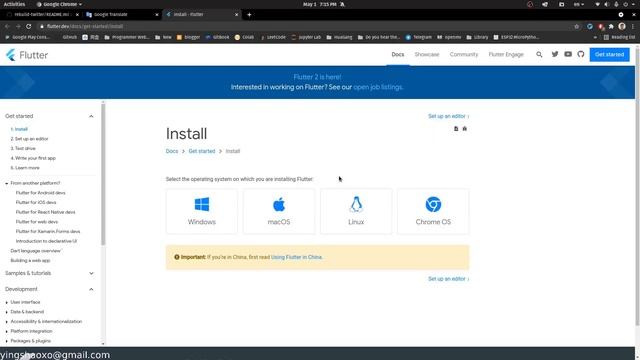Viewport: 640px width, 360px height.
Task: Open the Telegram bookmark
Action: [418, 37]
